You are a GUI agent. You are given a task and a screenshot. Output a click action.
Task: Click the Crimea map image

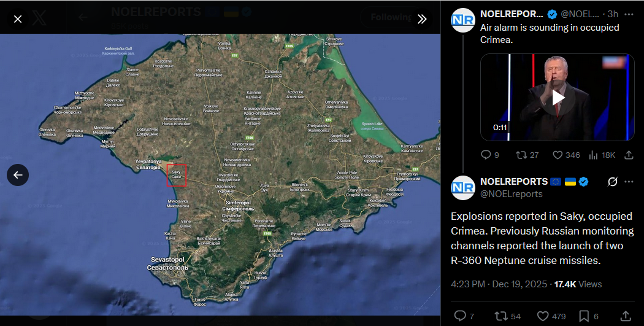point(220,174)
